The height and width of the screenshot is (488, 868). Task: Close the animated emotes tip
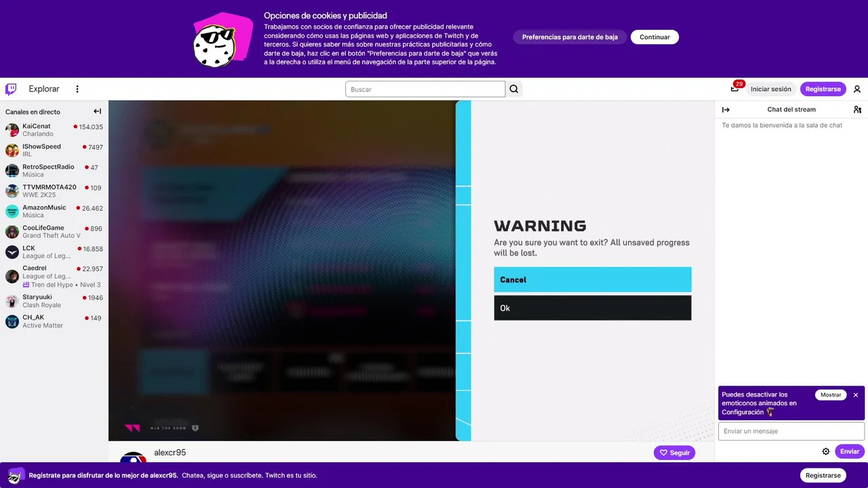click(856, 394)
